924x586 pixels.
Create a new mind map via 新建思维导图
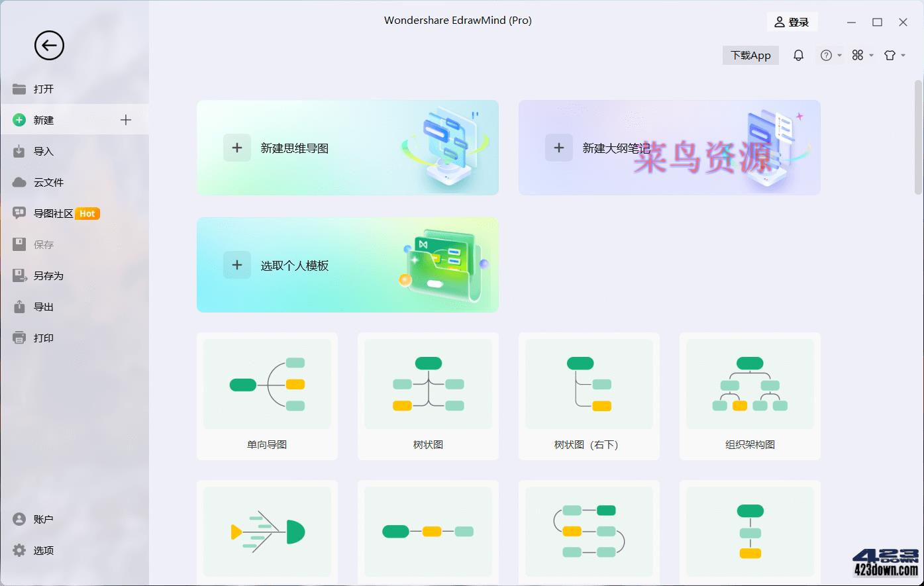348,147
